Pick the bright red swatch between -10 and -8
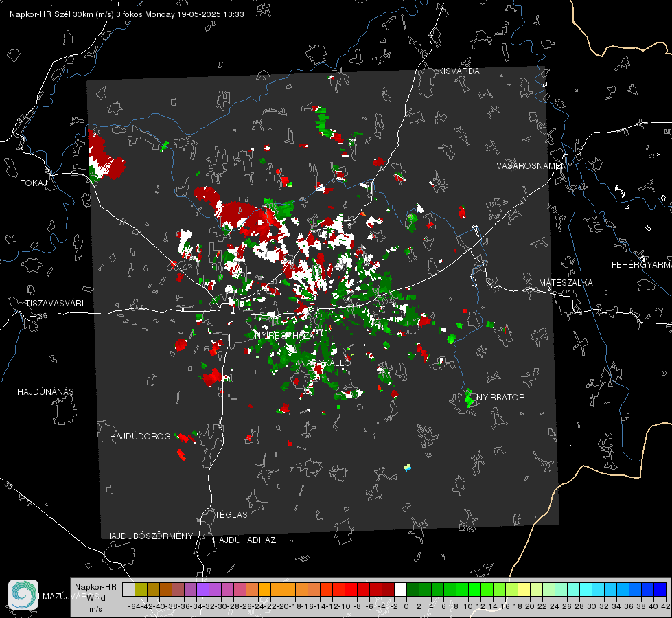The height and width of the screenshot is (618, 672). click(351, 589)
